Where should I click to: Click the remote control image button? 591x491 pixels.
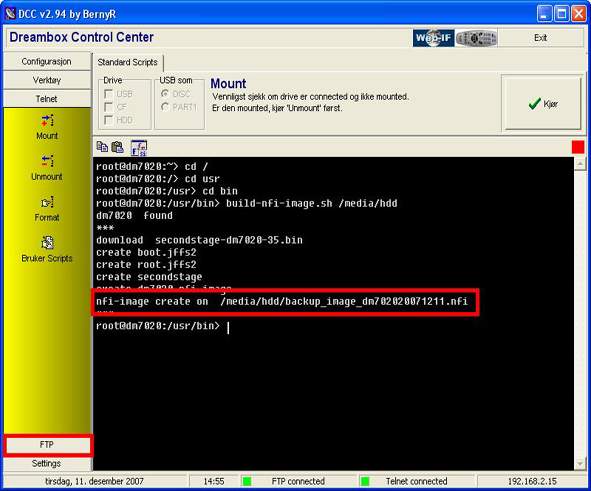pyautogui.click(x=476, y=38)
